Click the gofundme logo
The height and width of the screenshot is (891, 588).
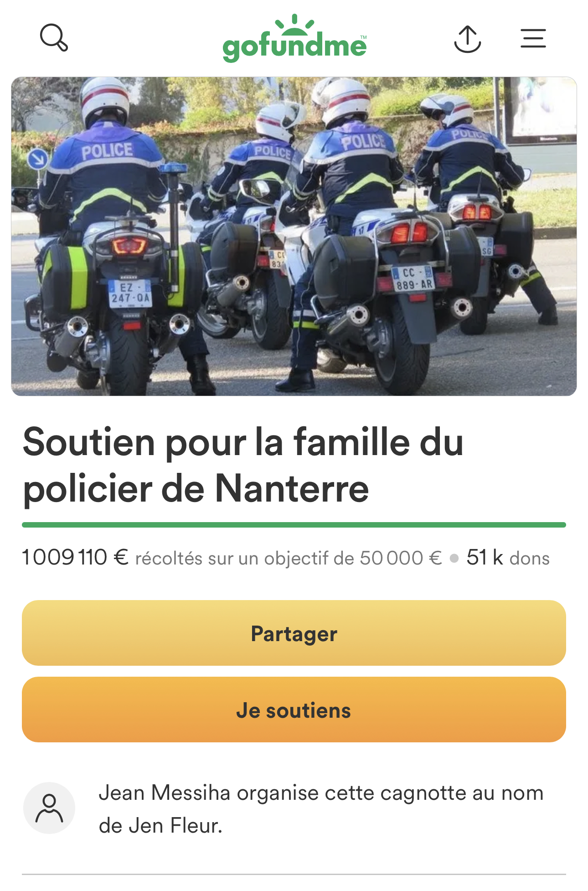294,39
